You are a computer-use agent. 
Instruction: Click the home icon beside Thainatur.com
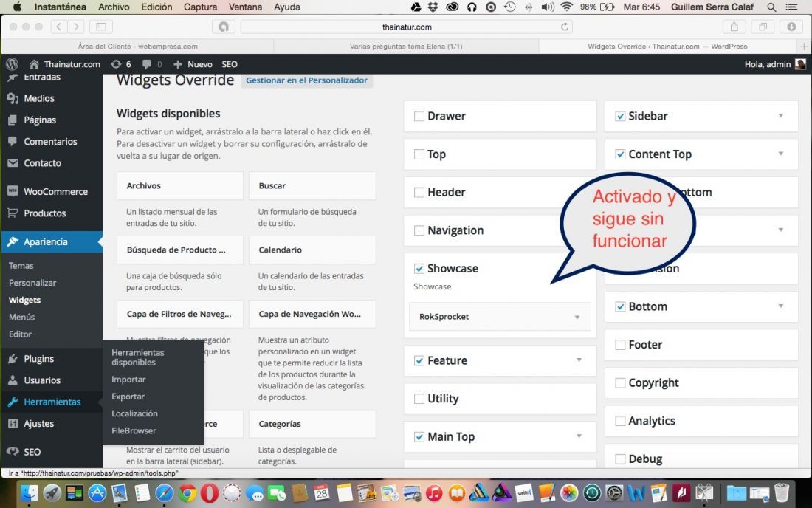tap(34, 64)
